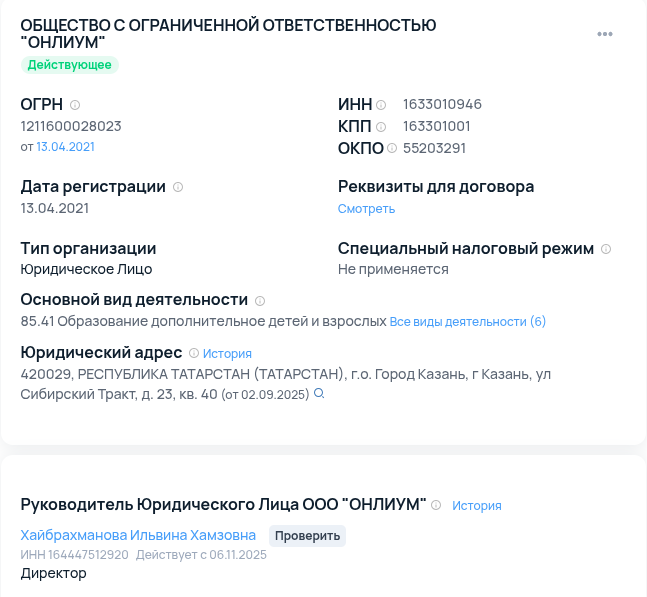Expand Все виды деятельности (6)
Image resolution: width=647 pixels, height=597 pixels.
468,322
